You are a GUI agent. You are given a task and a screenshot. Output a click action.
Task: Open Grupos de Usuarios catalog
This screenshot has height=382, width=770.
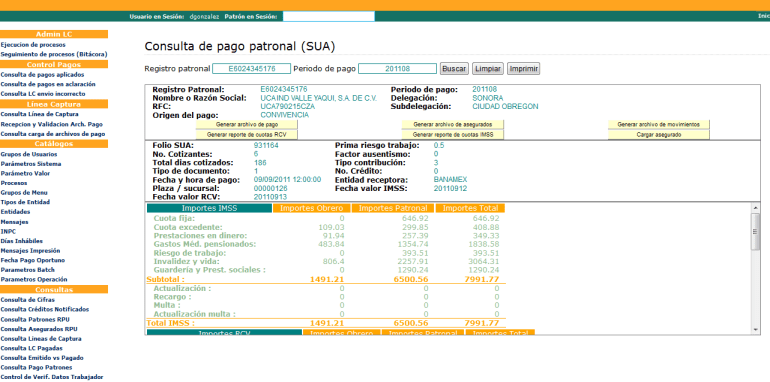click(x=28, y=154)
